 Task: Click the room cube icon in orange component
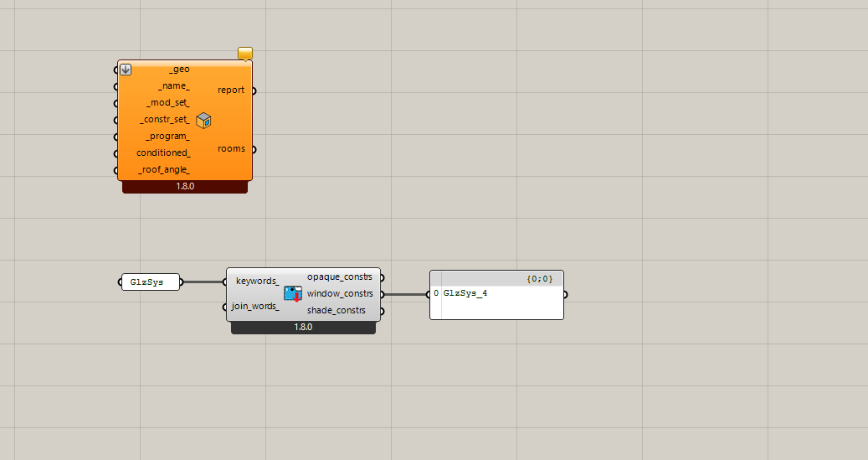click(x=203, y=121)
